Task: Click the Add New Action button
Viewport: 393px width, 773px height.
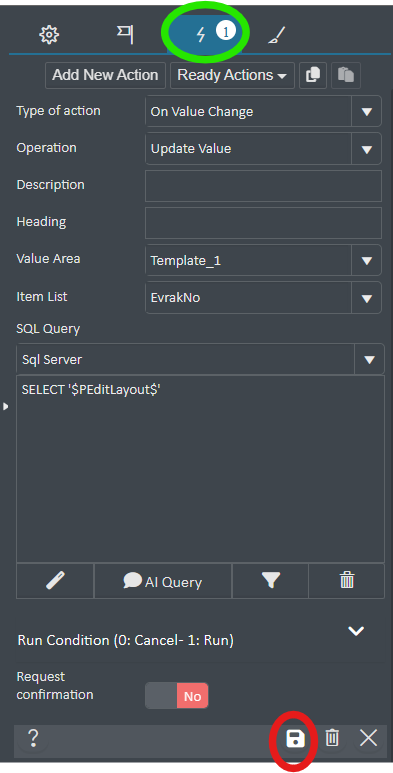Action: 105,75
